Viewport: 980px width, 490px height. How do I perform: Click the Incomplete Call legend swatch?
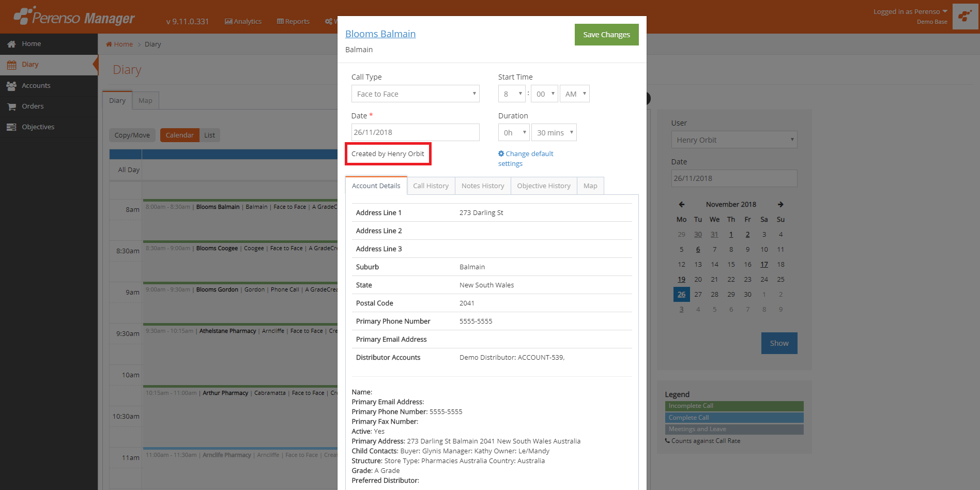[x=734, y=406]
